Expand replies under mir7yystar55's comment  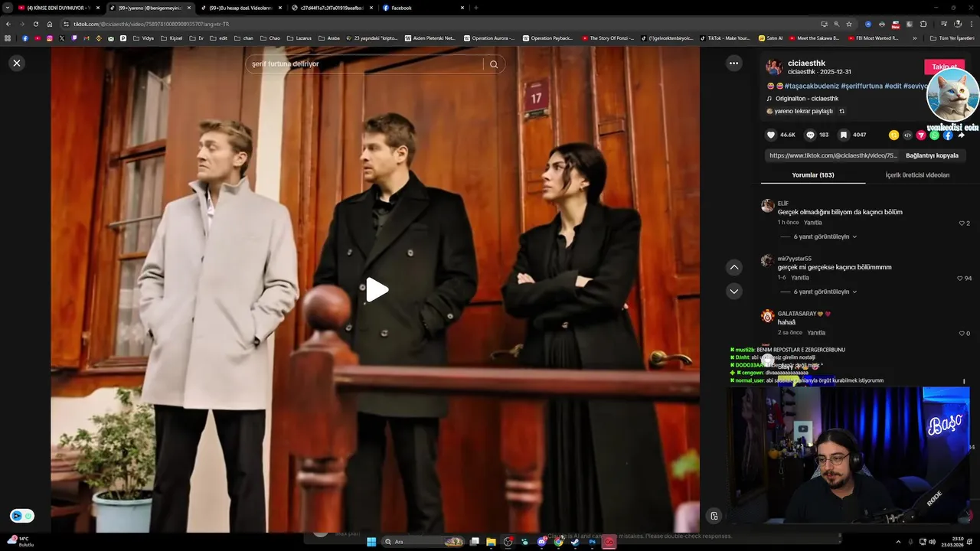tap(825, 292)
